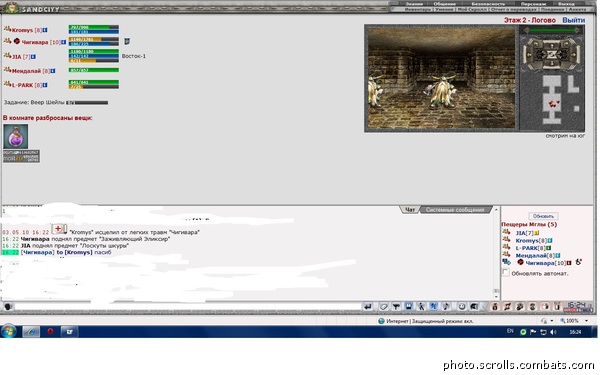Open the Windows Start menu
Screen dimensions: 600x375
[8, 331]
